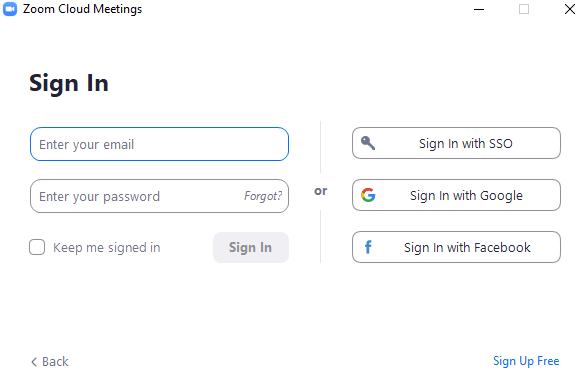Click the Zoom camera logo in title bar
Image resolution: width=585 pixels, height=375 pixels.
pos(10,9)
